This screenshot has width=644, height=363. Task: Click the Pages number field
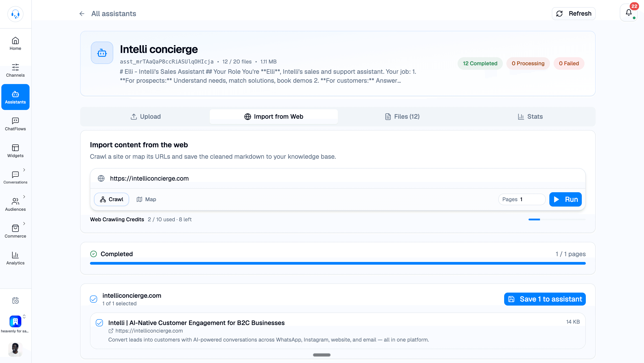(522, 199)
